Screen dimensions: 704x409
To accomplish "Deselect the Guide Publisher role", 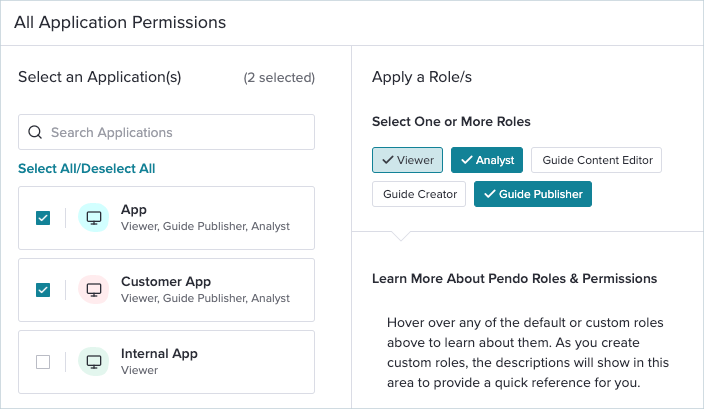I will [533, 194].
